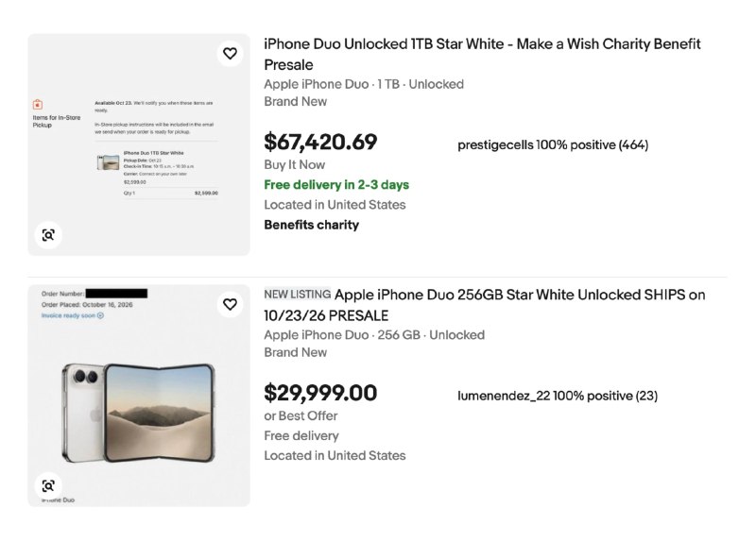Viewport: 756px width, 542px height.
Task: Open the Apple iPhone Duo 256GB Star White listing title
Action: pos(485,305)
